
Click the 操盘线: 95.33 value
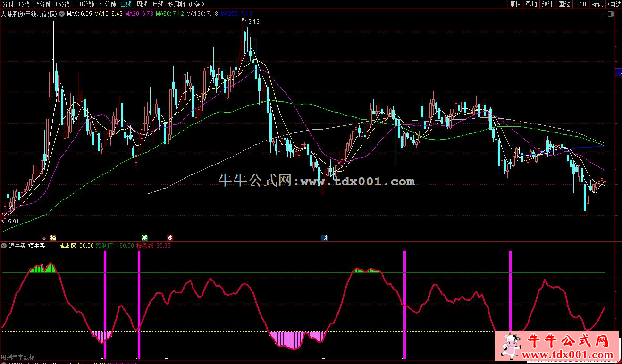pyautogui.click(x=153, y=246)
